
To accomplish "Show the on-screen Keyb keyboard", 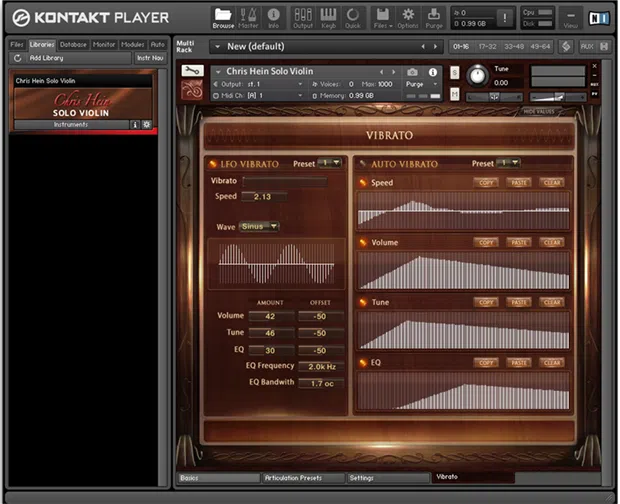I will 326,16.
